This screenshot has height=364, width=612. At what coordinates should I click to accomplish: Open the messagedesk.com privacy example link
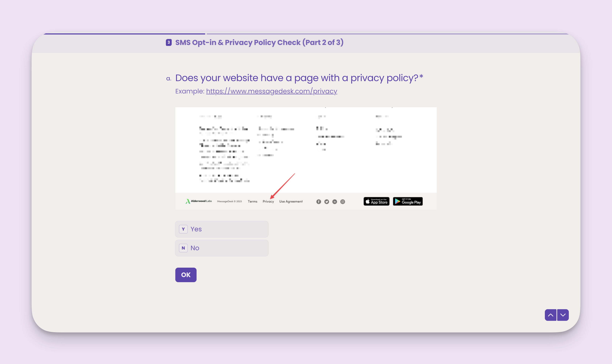(272, 91)
